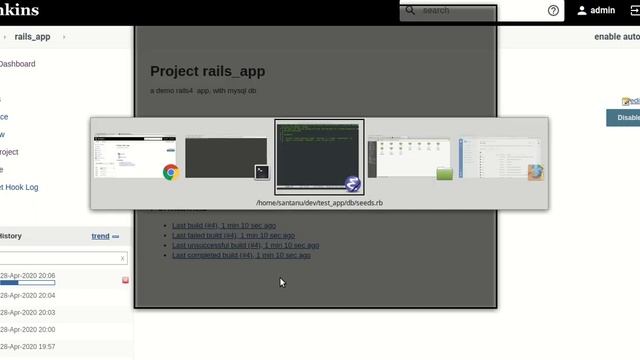Image resolution: width=640 pixels, height=360 pixels.
Task: Collapse the build trend minus icon
Action: pyautogui.click(x=116, y=236)
